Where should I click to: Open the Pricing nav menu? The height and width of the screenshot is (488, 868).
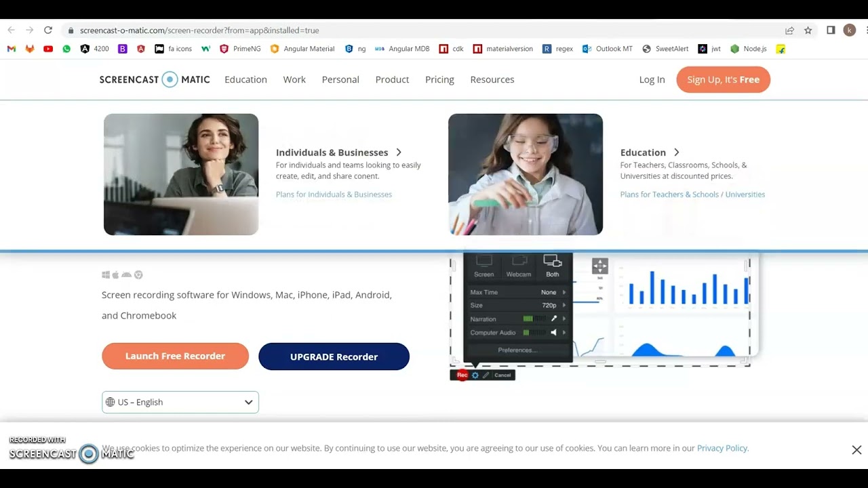click(439, 79)
